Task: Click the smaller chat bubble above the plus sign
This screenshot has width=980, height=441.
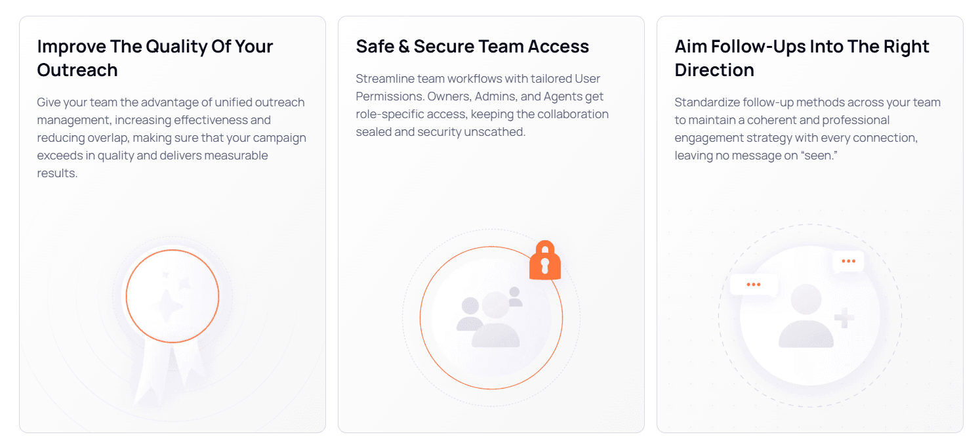Action: tap(848, 261)
